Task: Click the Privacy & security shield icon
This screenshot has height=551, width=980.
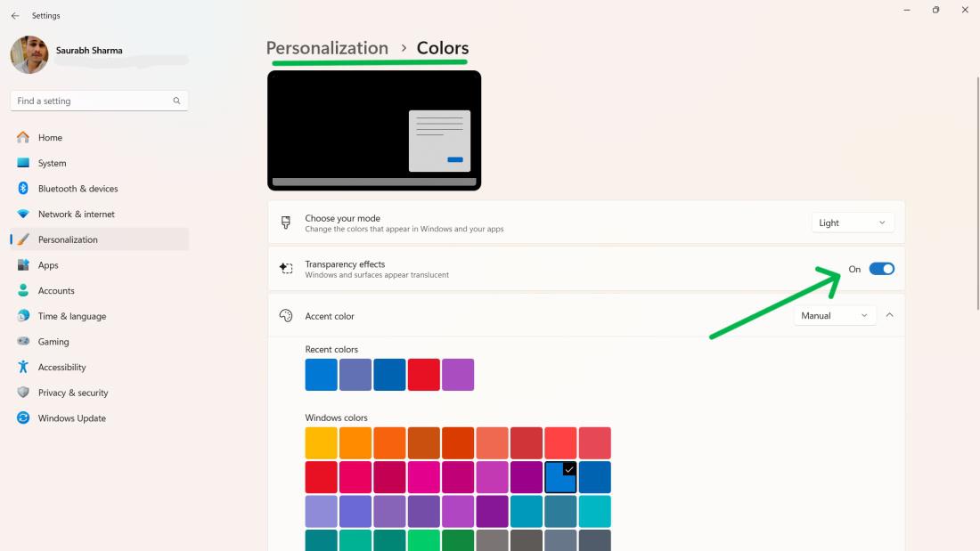Action: click(23, 393)
